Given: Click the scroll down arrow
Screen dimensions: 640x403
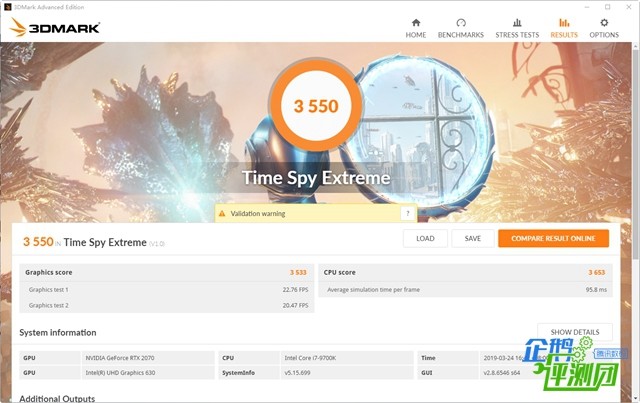Looking at the screenshot, I should (636, 398).
